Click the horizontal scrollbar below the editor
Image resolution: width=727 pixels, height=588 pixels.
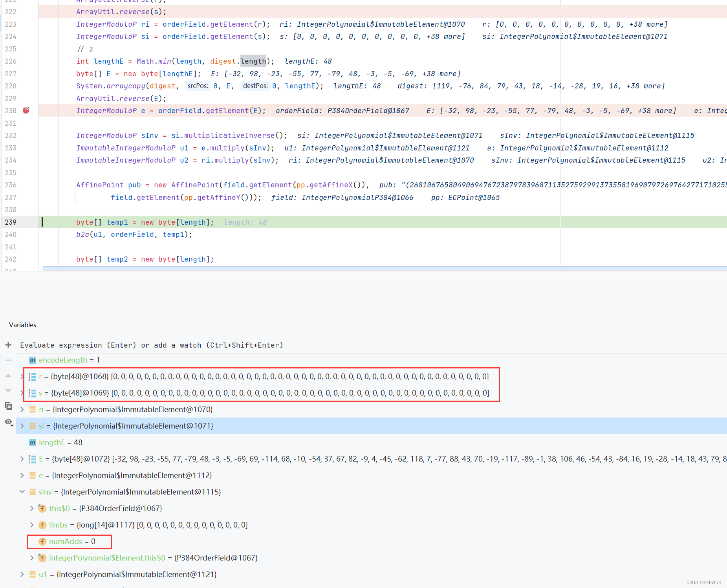coord(353,268)
